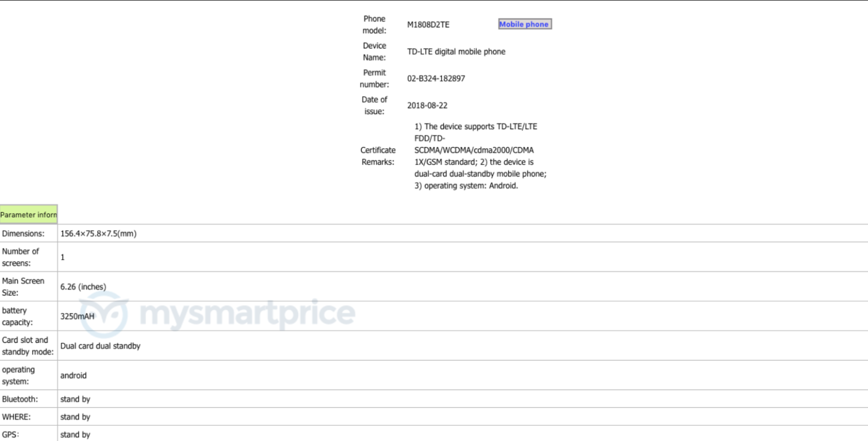Click the Number of screens label

(x=21, y=257)
